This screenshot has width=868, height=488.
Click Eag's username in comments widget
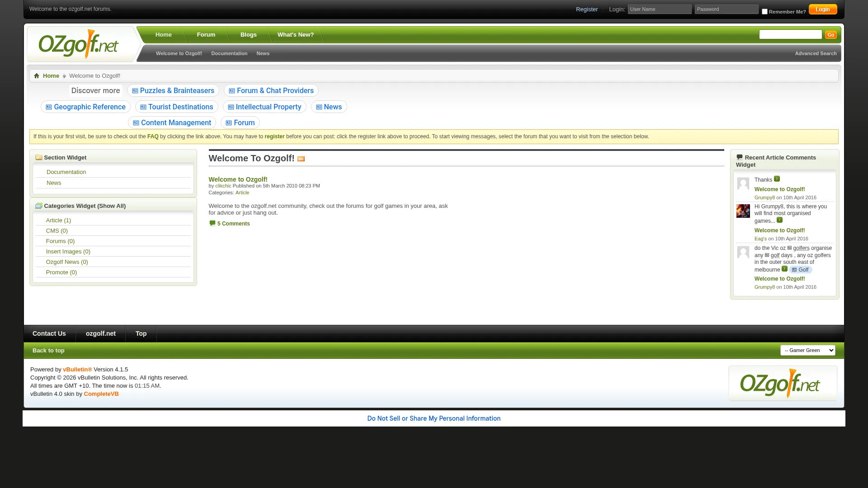pyautogui.click(x=760, y=239)
